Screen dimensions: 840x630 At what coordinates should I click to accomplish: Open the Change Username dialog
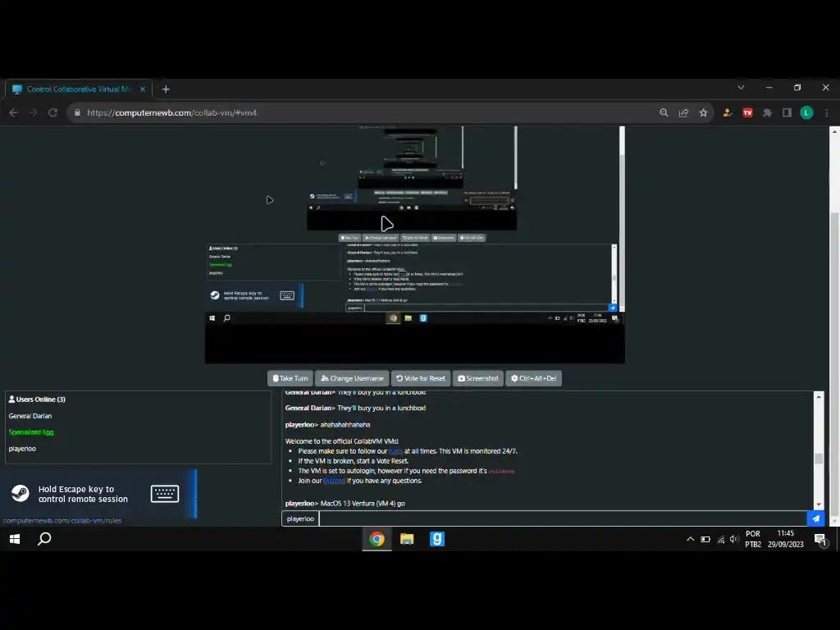(352, 378)
